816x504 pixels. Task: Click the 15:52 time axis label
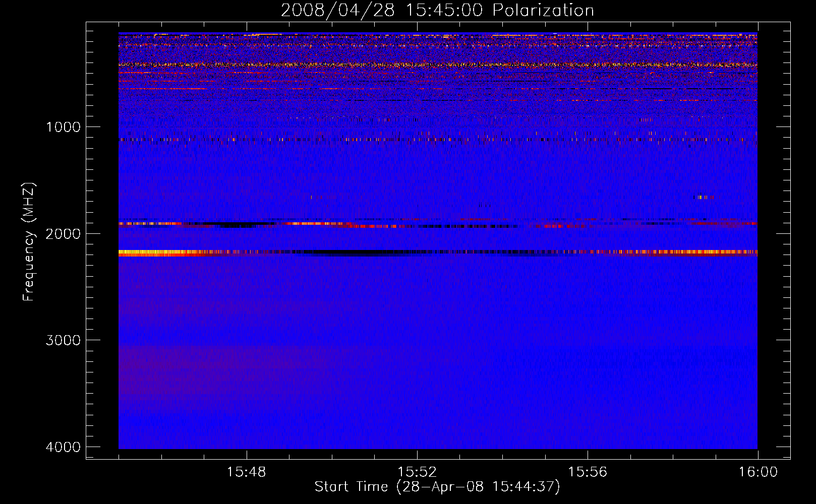tap(417, 472)
